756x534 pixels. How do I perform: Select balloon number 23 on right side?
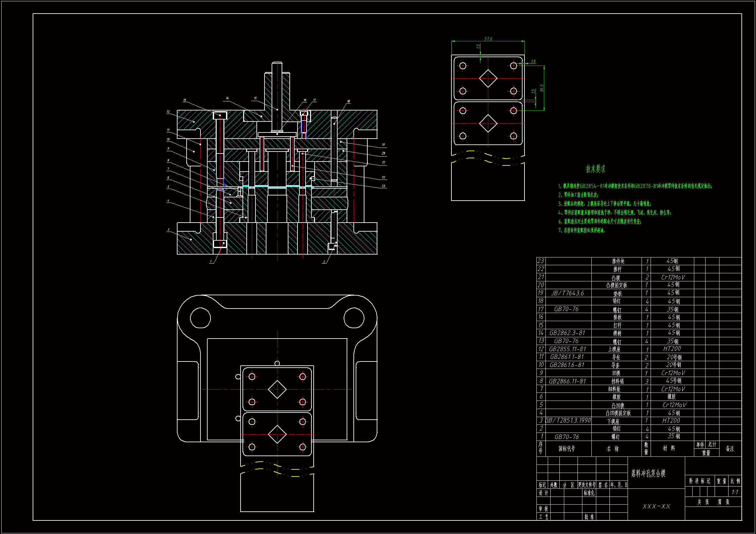pos(383,186)
